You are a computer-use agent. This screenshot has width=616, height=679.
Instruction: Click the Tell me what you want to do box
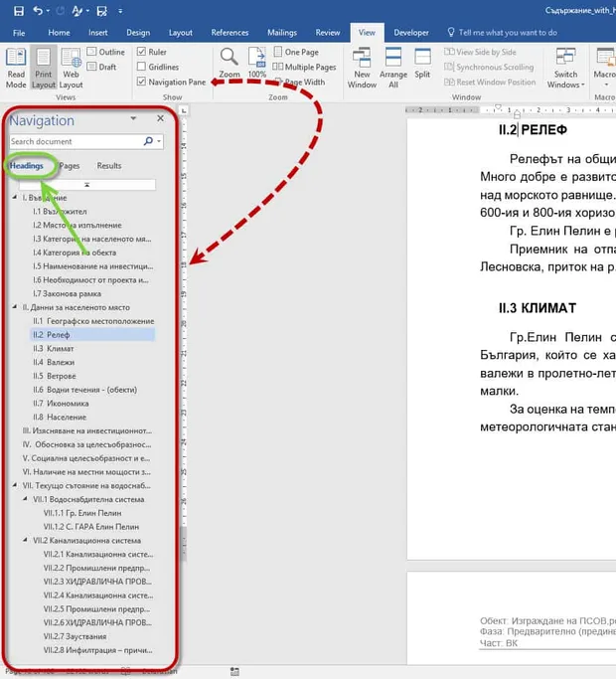click(502, 33)
